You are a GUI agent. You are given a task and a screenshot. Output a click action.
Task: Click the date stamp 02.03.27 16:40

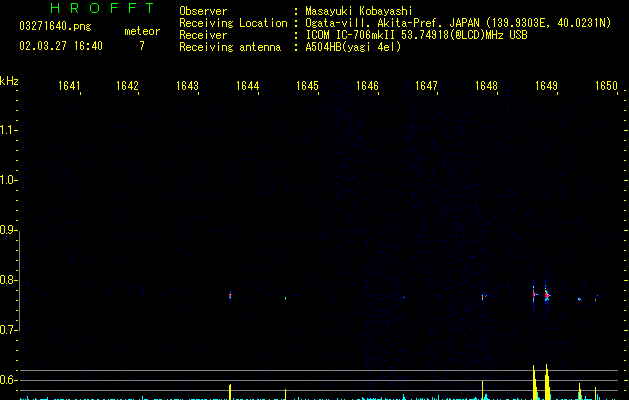coord(61,46)
